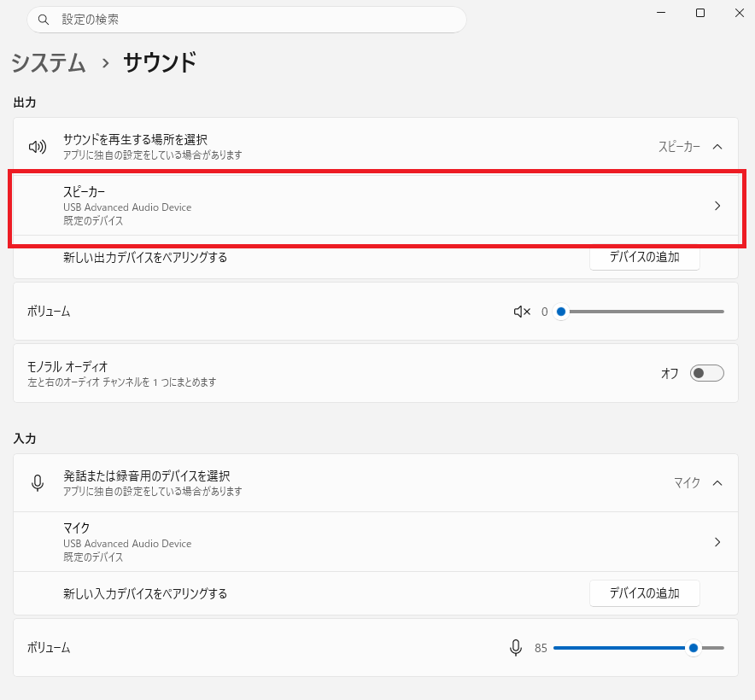This screenshot has width=755, height=700.
Task: Click the microphone icon beside 発話または録音用のデバイスを選択
Action: pos(37,483)
